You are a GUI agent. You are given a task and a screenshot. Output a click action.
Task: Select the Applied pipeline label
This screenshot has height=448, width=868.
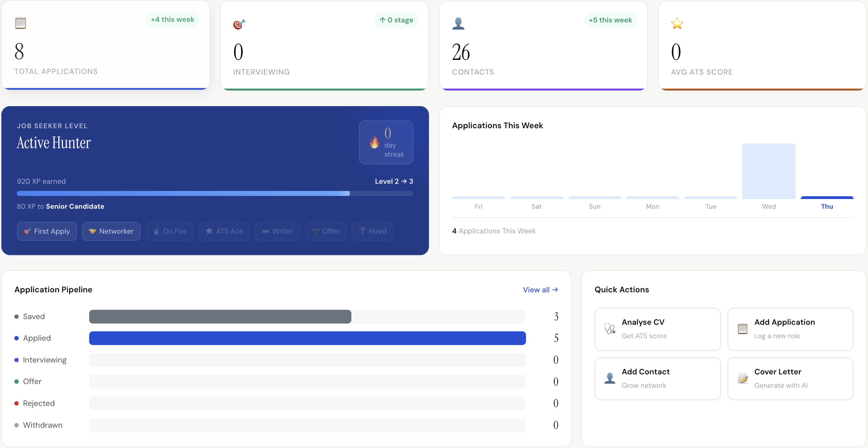(37, 338)
